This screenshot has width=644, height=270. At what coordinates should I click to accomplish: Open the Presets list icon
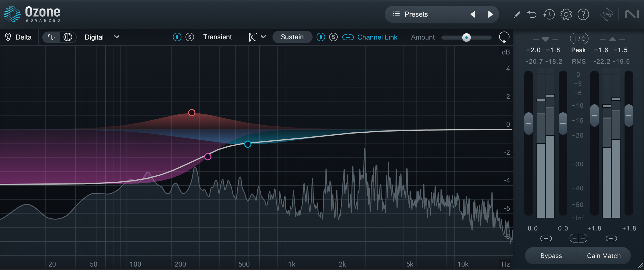click(396, 14)
